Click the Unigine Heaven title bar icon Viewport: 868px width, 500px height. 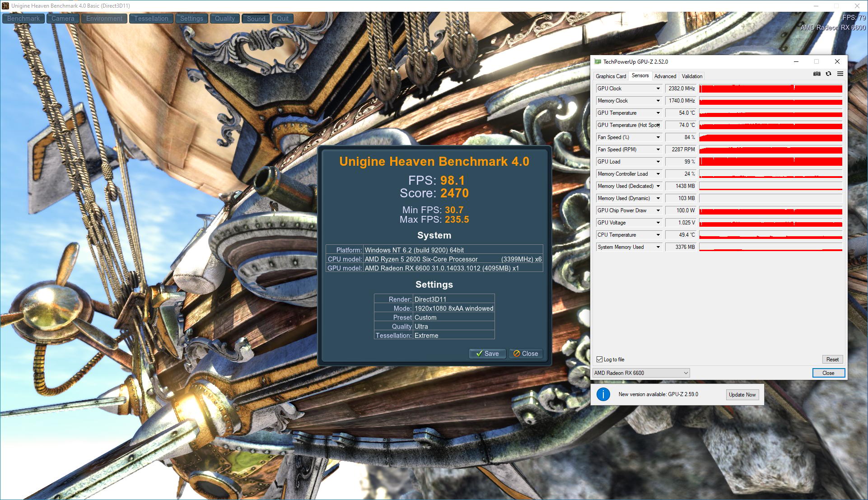(x=5, y=6)
